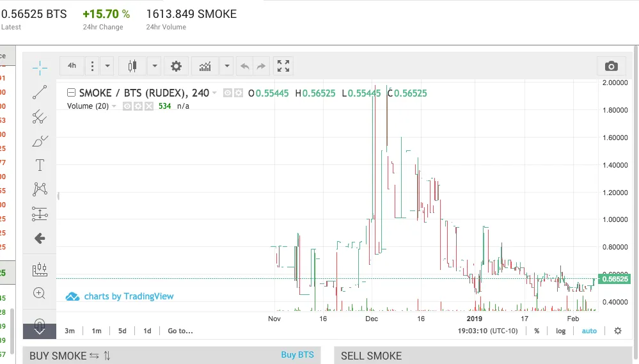This screenshot has width=639, height=364.
Task: Select the trend line drawing tool
Action: [40, 92]
